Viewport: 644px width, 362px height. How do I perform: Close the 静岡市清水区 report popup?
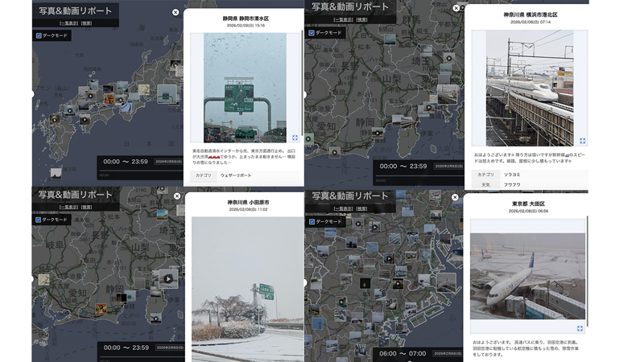coord(175,12)
